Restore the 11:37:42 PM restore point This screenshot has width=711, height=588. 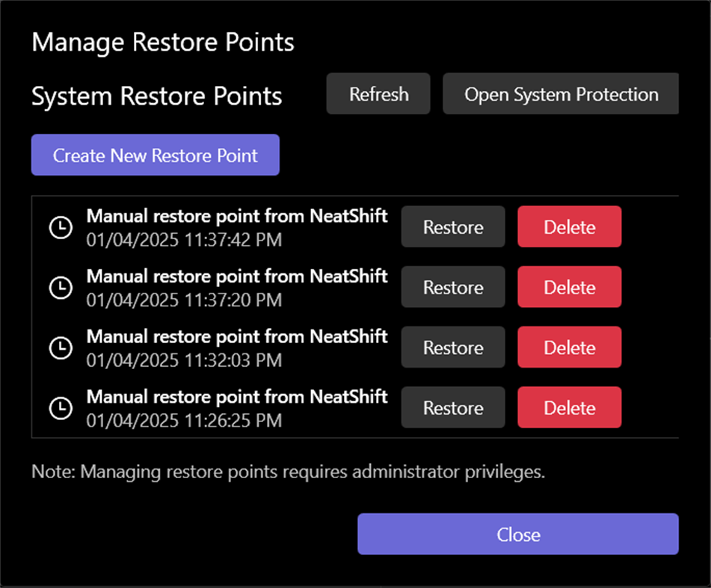[452, 227]
